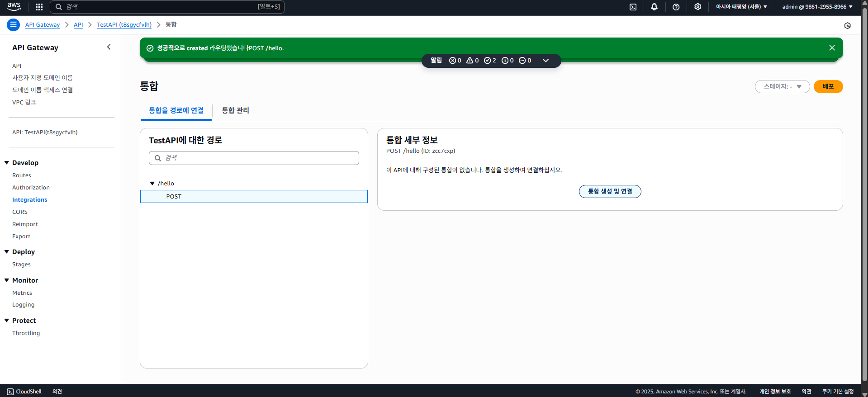
Task: Open 개인 정보 보호 footer link
Action: tap(775, 392)
